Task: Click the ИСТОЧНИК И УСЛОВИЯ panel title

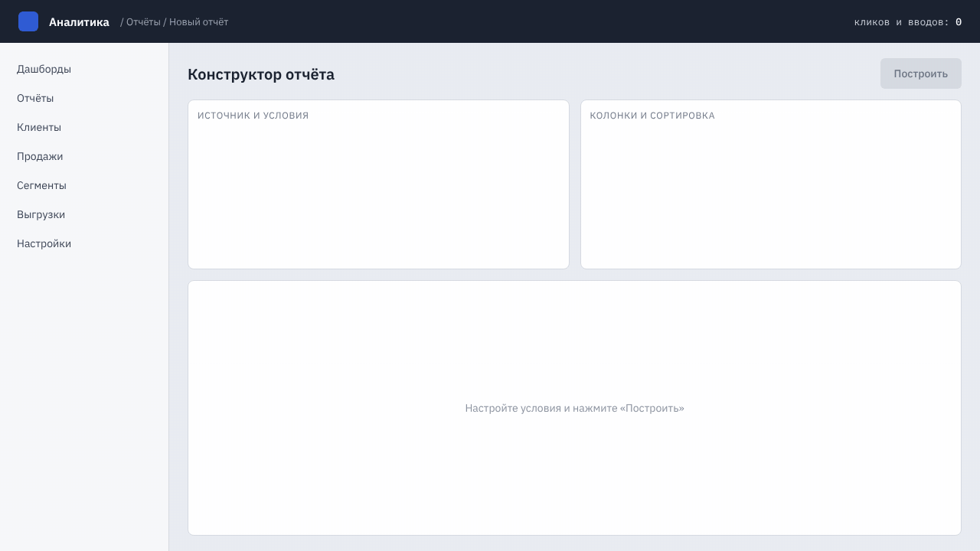Action: click(x=253, y=116)
